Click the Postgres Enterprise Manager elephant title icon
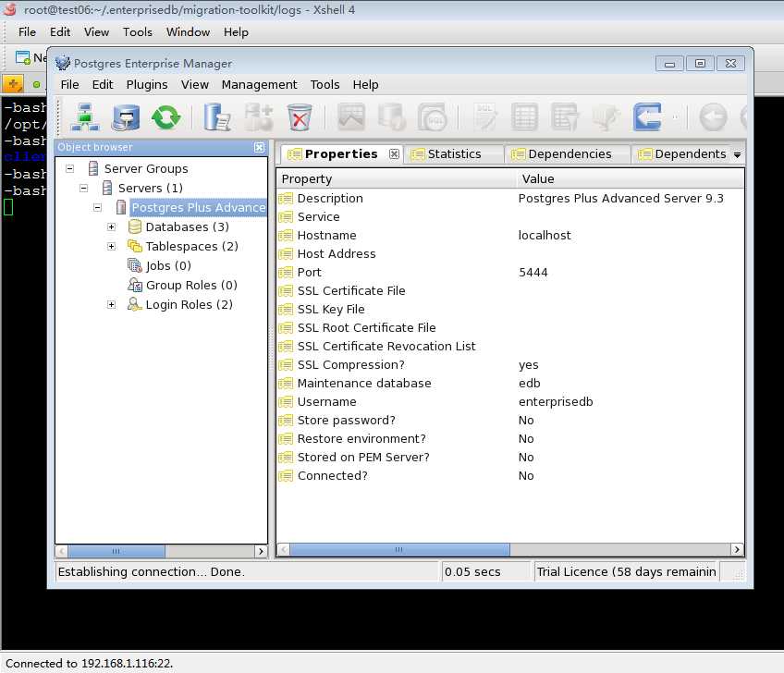The image size is (784, 673). [63, 63]
